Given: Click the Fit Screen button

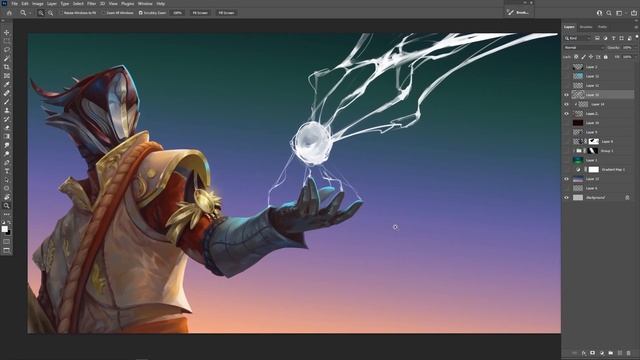Looking at the screenshot, I should [200, 13].
